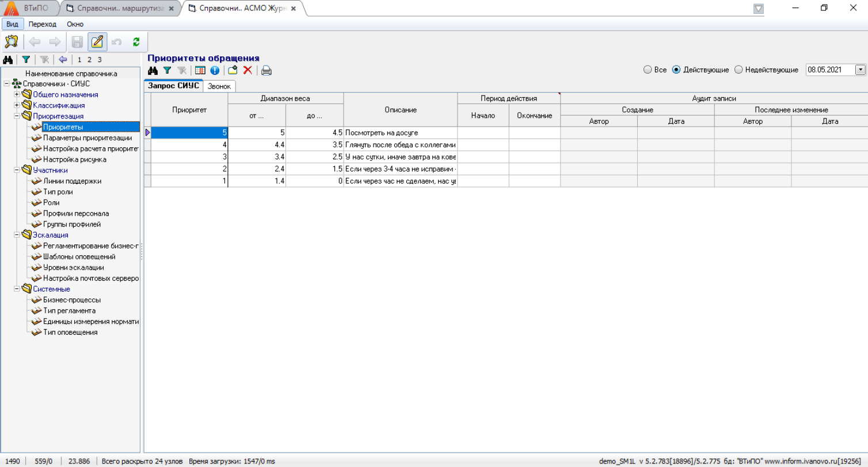This screenshot has width=868, height=467.
Task: Open the column settings table icon
Action: pyautogui.click(x=200, y=71)
